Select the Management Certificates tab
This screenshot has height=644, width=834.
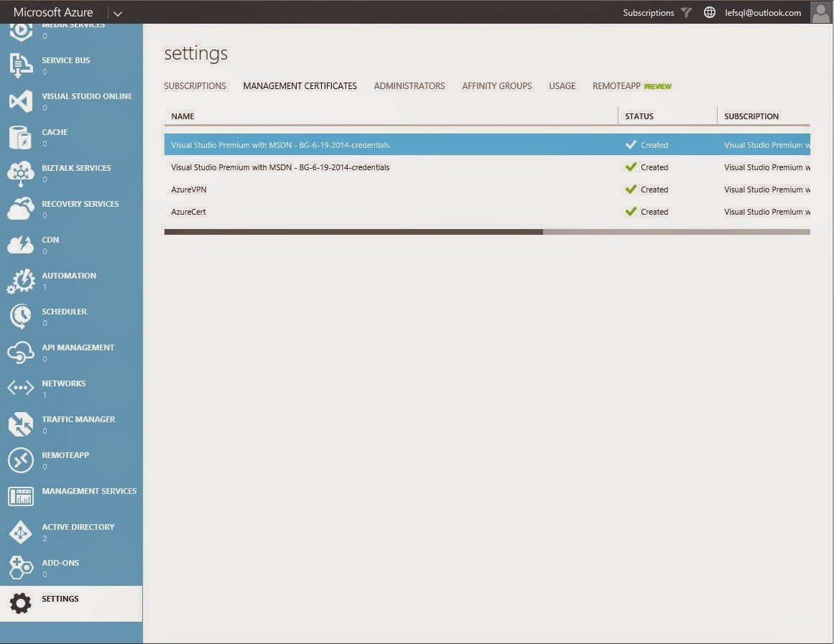(300, 85)
